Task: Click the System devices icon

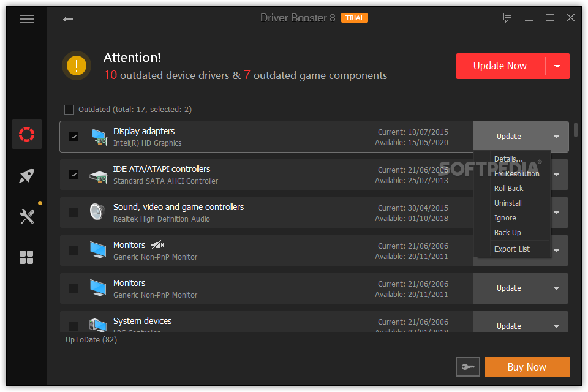Action: [98, 325]
